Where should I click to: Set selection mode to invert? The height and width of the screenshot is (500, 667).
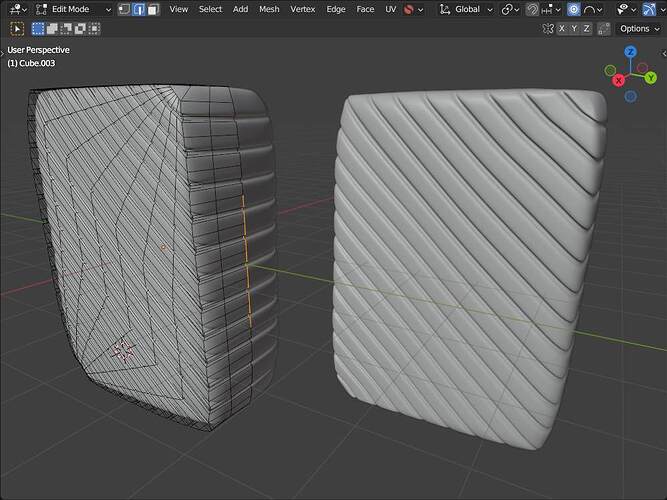tap(80, 29)
